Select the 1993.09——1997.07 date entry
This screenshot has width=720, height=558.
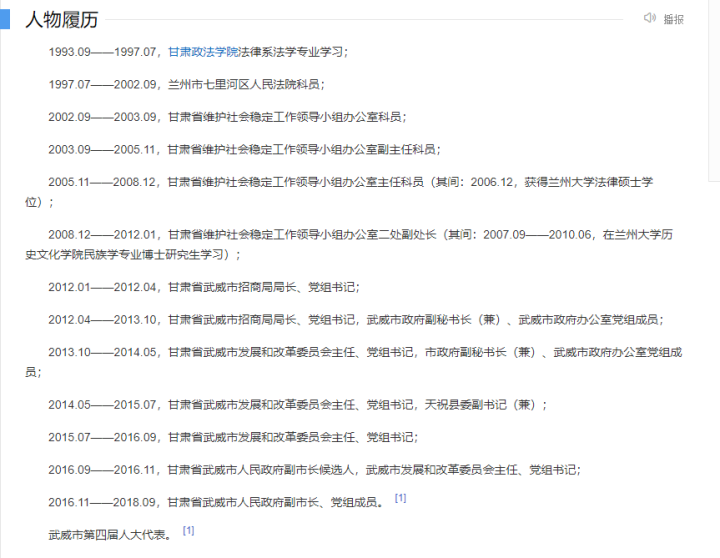pyautogui.click(x=102, y=52)
